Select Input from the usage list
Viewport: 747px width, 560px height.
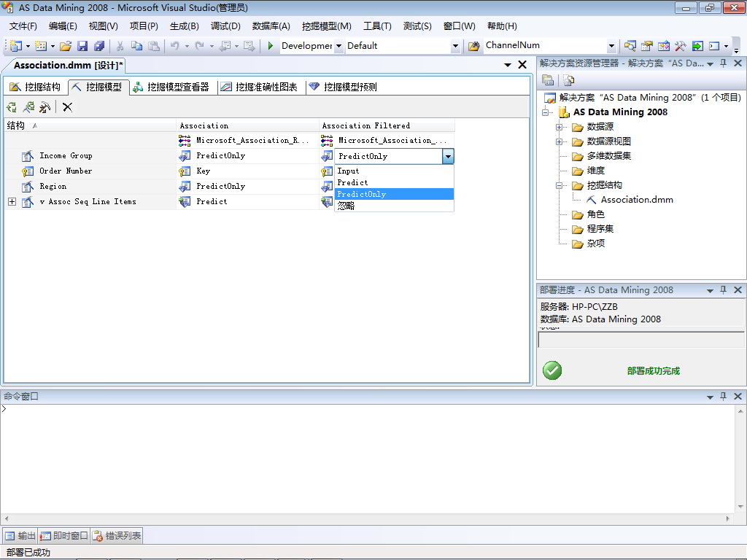click(x=394, y=171)
